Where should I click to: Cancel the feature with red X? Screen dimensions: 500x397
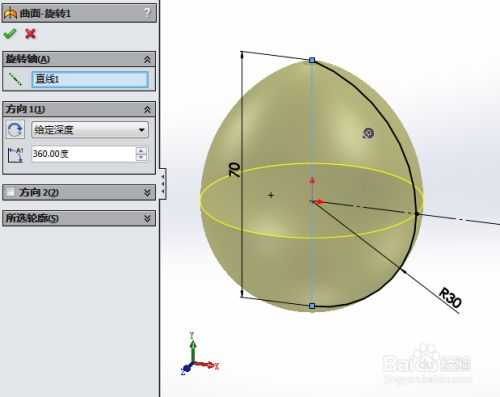(x=30, y=34)
